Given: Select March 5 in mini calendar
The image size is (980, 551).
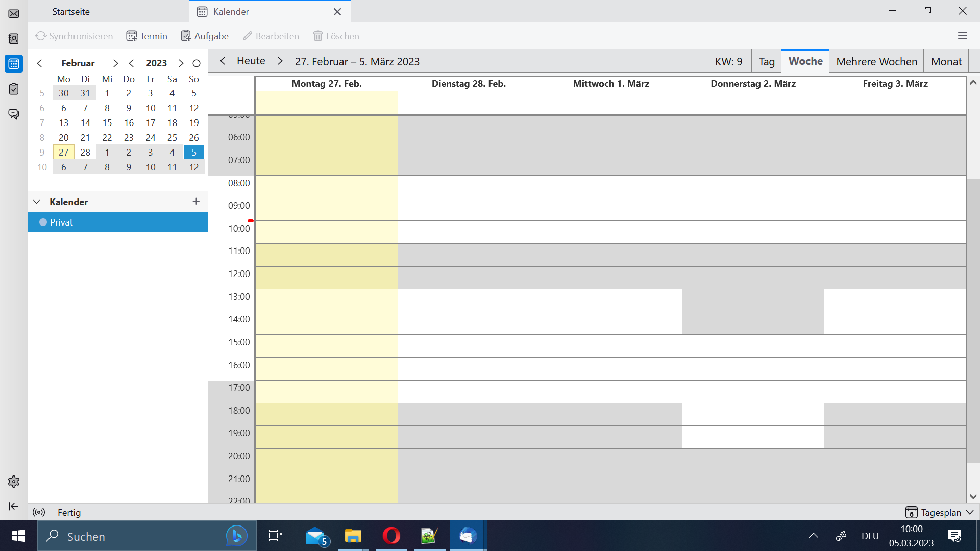Looking at the screenshot, I should pyautogui.click(x=194, y=153).
